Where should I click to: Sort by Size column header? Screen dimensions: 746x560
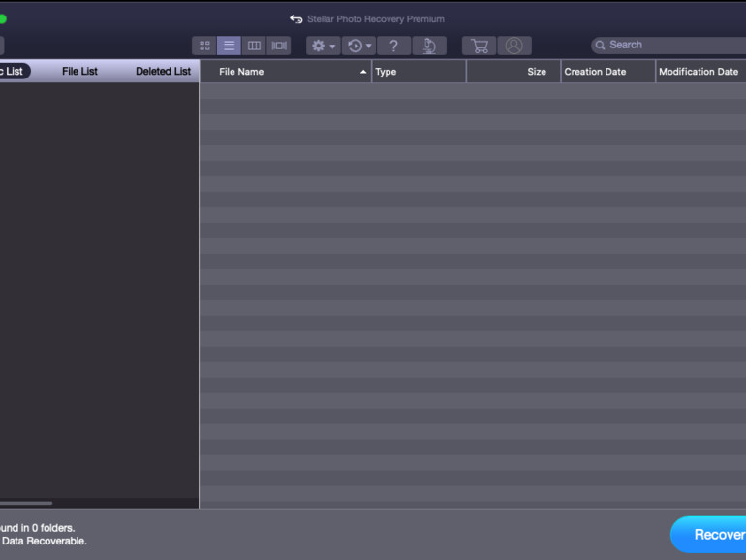coord(513,72)
